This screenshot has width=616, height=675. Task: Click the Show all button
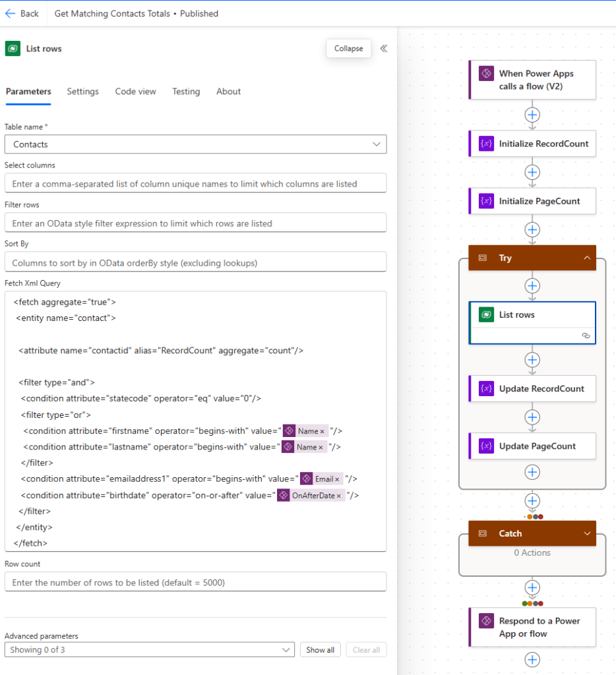click(x=321, y=650)
